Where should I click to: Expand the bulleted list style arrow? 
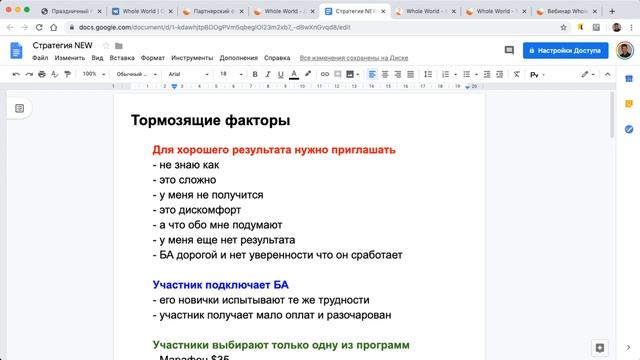pos(476,74)
